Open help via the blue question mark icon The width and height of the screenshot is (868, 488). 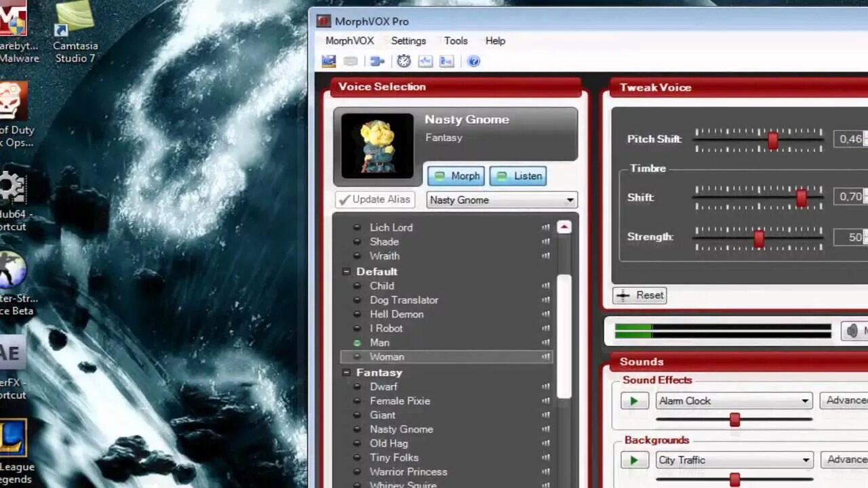point(474,61)
